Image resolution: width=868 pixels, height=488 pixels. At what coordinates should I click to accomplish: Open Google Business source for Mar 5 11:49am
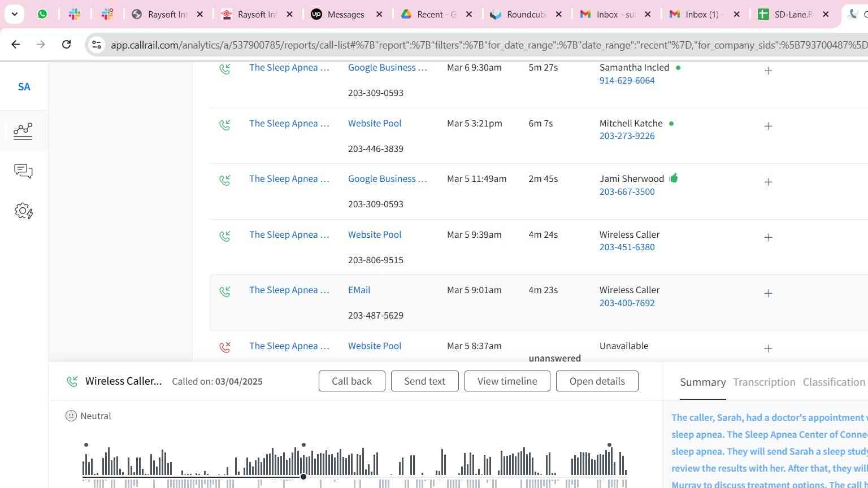click(x=387, y=178)
